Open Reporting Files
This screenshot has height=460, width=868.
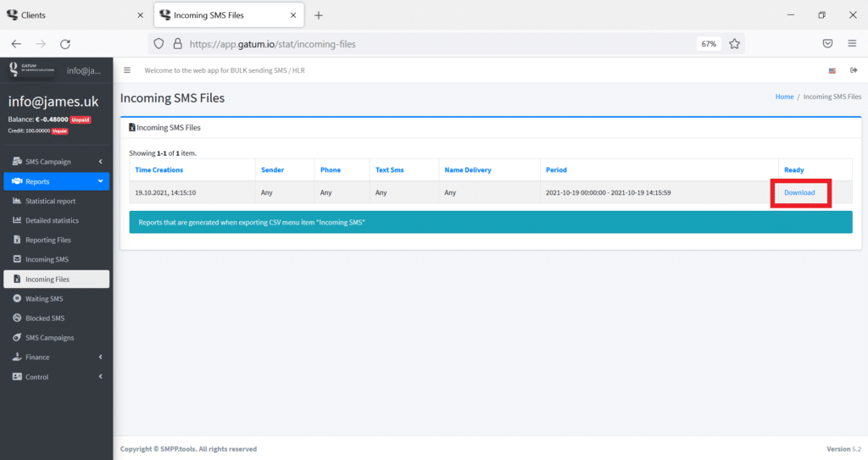point(57,240)
